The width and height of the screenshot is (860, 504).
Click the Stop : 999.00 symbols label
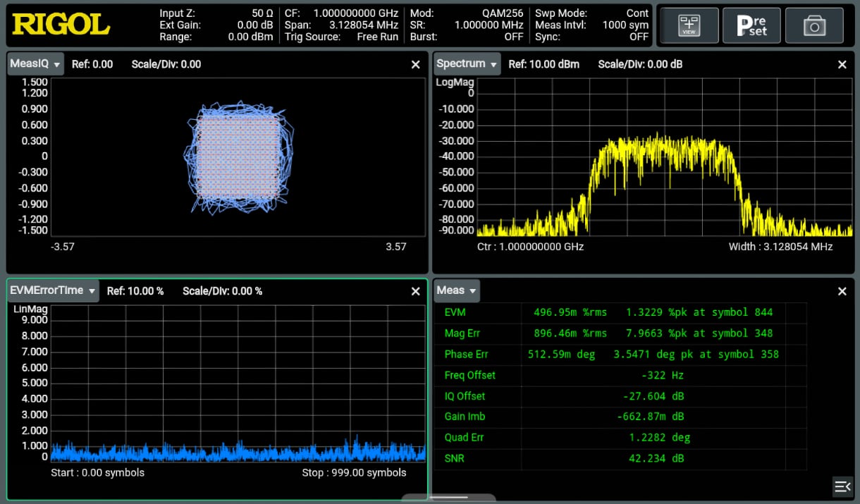click(354, 473)
